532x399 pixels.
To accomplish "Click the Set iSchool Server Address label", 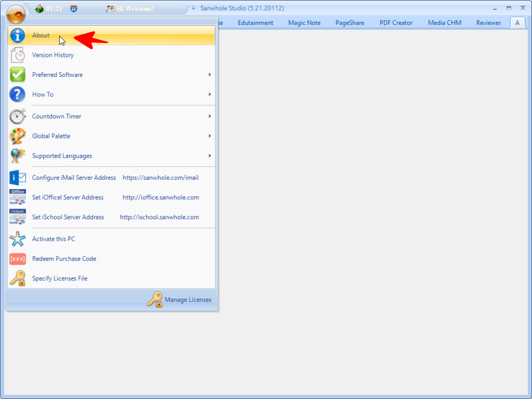I will 68,217.
